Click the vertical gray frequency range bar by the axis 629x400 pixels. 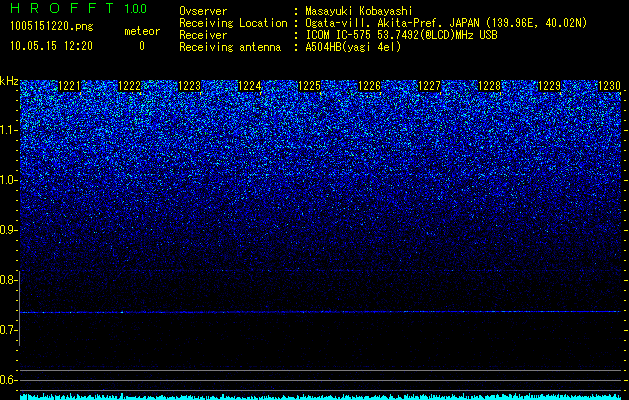(19, 308)
